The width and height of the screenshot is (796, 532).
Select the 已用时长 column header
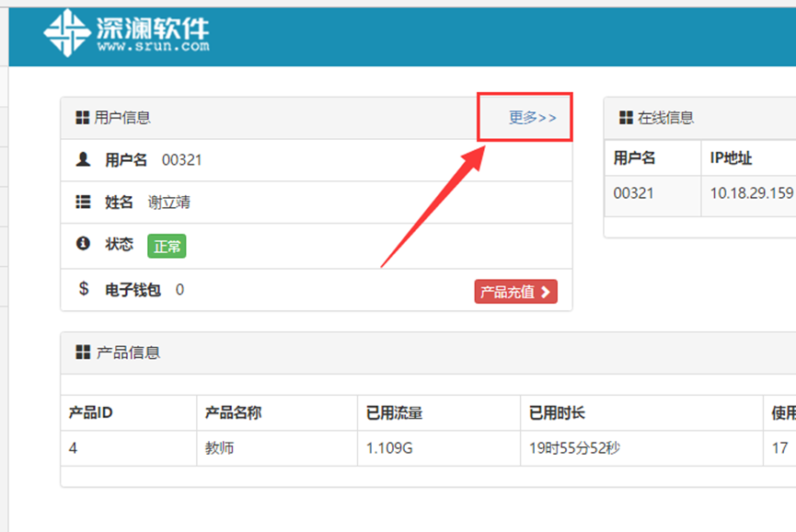[x=557, y=413]
